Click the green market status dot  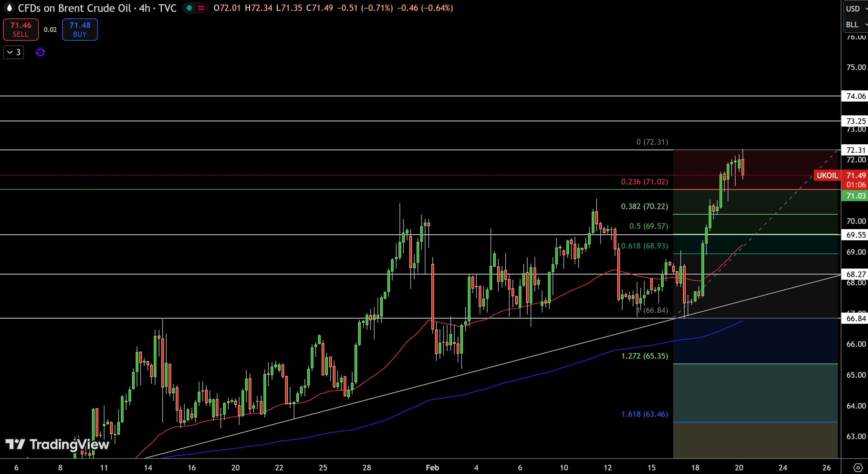(189, 8)
